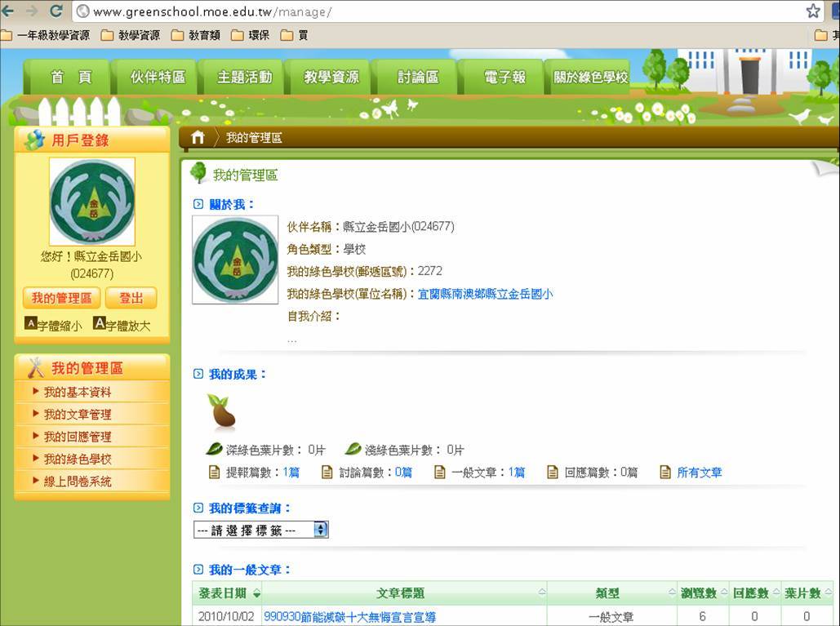
Task: Open the 請選擇標籤 dropdown
Action: click(x=260, y=530)
